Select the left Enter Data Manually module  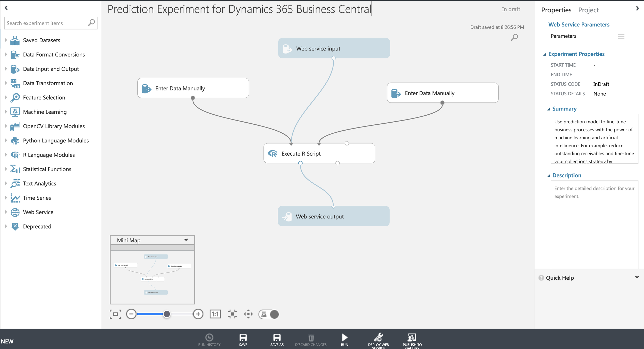pyautogui.click(x=193, y=88)
